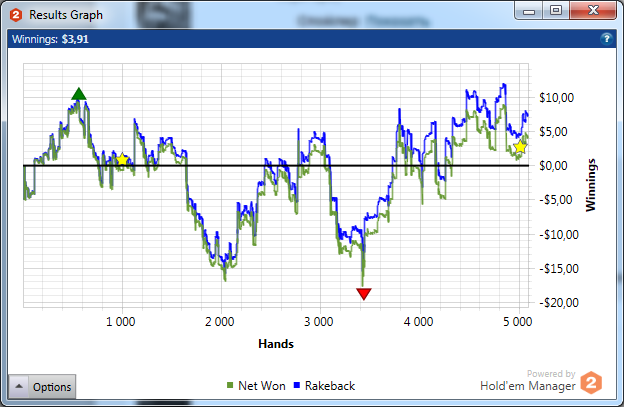624x407 pixels.
Task: Click the -$20,00 axis label
Action: (x=559, y=303)
